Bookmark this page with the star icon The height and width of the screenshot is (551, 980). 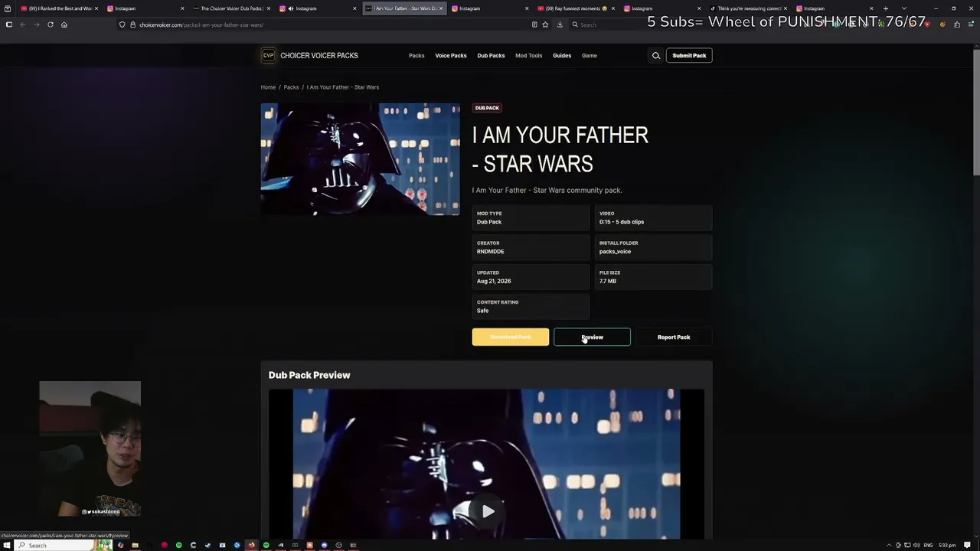point(545,24)
